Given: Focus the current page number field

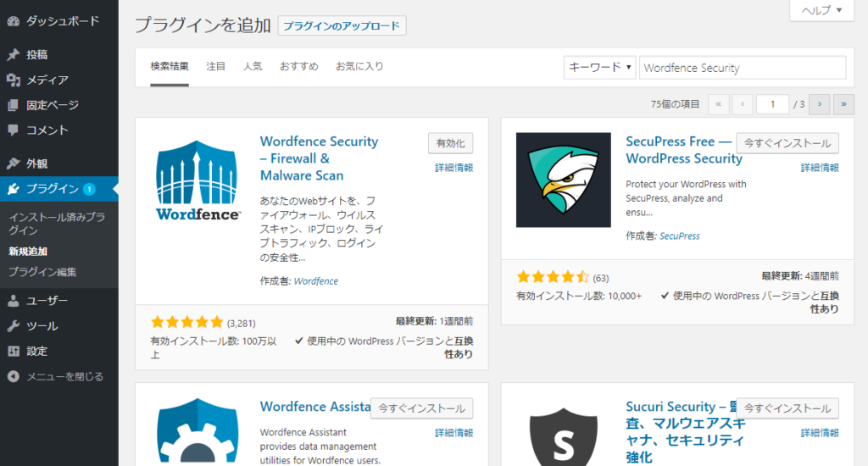Looking at the screenshot, I should coord(772,104).
